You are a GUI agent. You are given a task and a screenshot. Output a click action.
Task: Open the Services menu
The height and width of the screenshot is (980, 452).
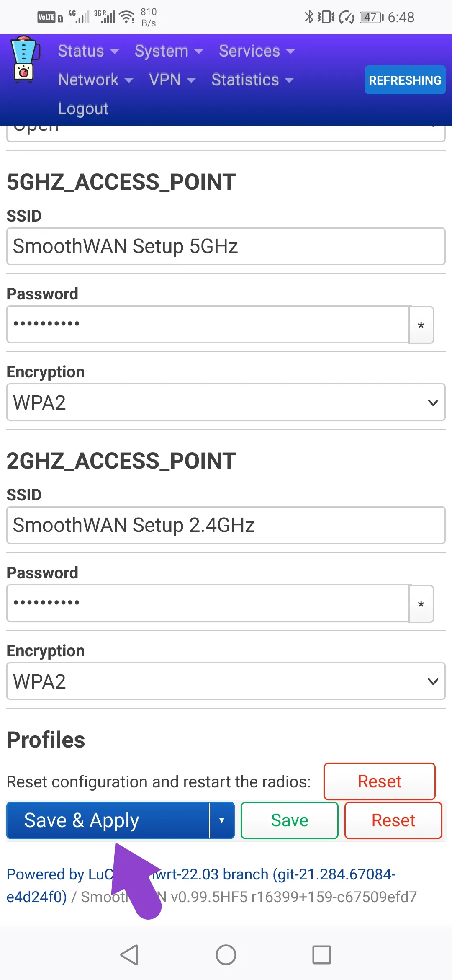[257, 51]
